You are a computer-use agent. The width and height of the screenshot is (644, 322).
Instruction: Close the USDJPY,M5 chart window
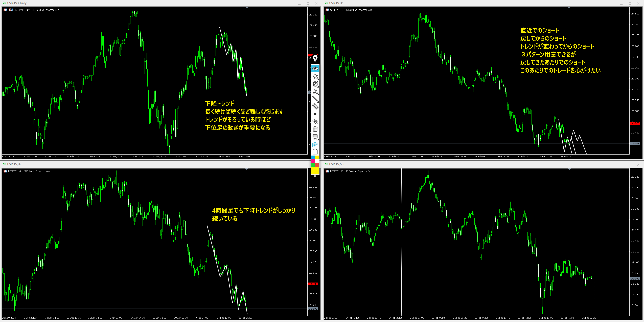pos(638,165)
